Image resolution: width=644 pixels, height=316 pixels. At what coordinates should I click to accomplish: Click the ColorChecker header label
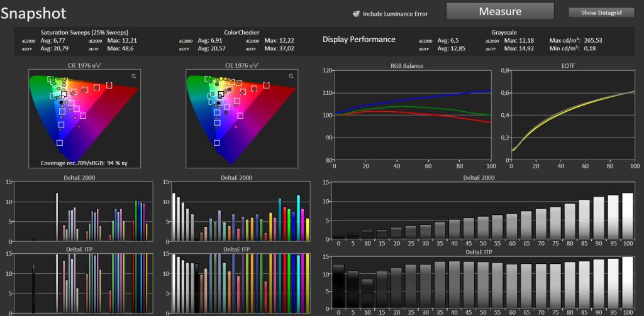click(x=241, y=32)
